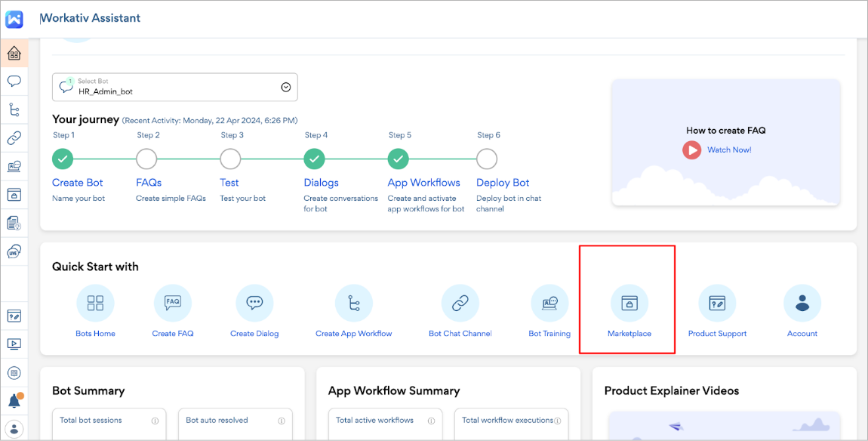
Task: Expand the Select Bot dropdown
Action: click(x=175, y=87)
